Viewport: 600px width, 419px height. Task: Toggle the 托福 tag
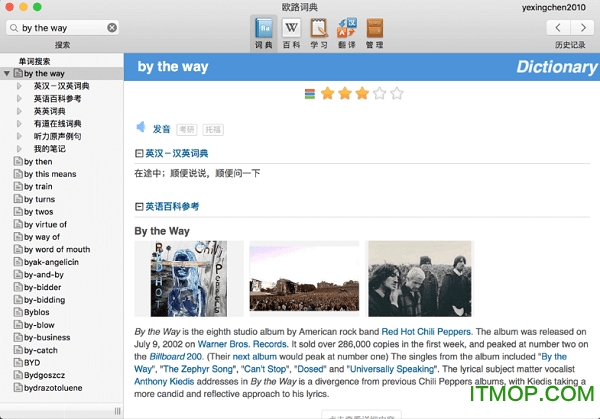coord(213,129)
